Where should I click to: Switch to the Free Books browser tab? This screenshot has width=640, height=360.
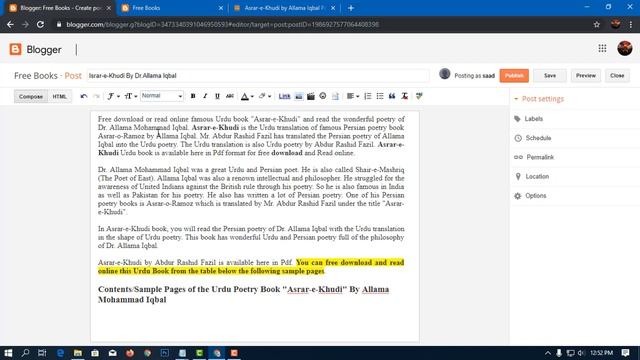[x=171, y=8]
